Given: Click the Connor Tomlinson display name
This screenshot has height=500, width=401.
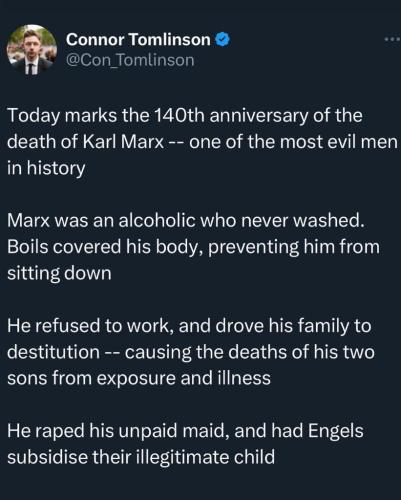Looking at the screenshot, I should (138, 40).
